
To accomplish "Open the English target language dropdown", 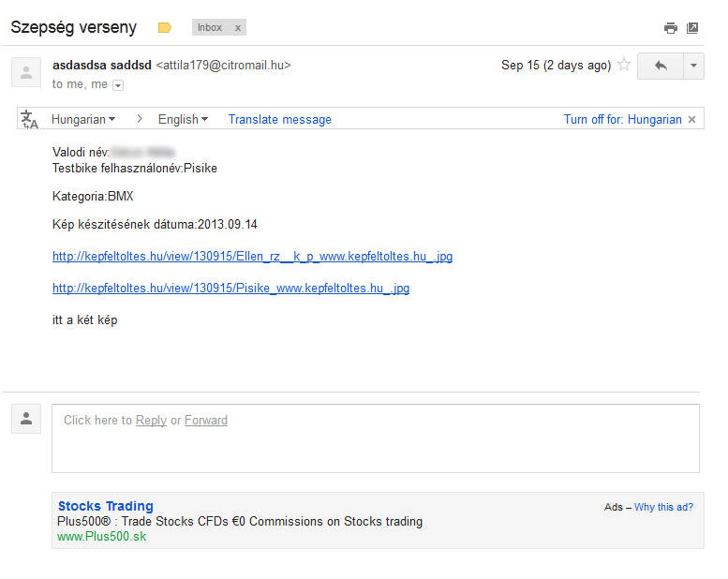I will click(183, 119).
